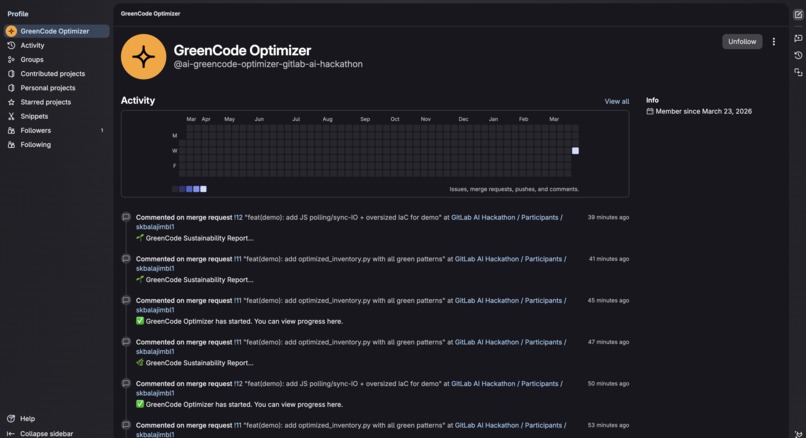Click comment icon of 47 minutes ago entry
Screen dimensions: 806x438
(126, 342)
